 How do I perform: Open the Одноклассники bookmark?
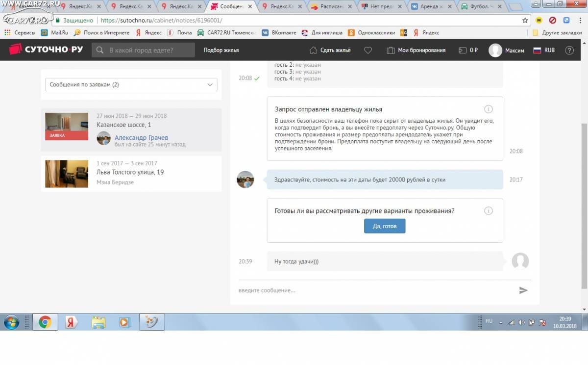371,32
